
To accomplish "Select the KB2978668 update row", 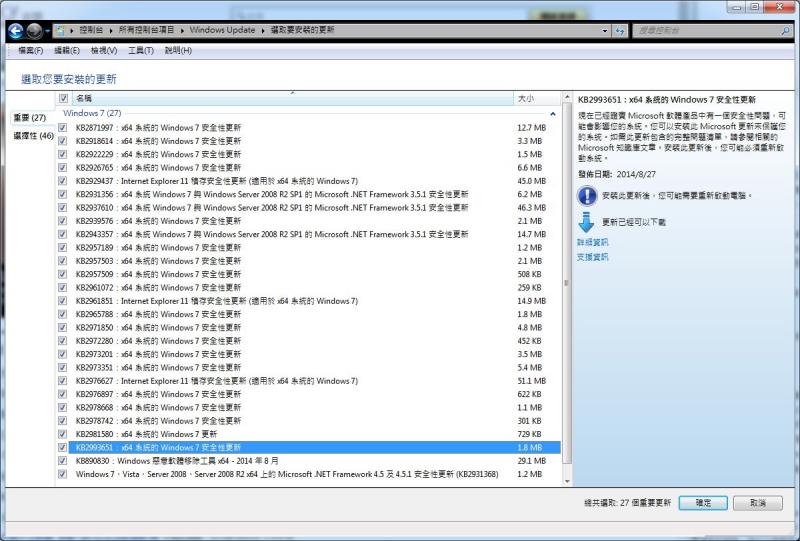I will pyautogui.click(x=308, y=407).
